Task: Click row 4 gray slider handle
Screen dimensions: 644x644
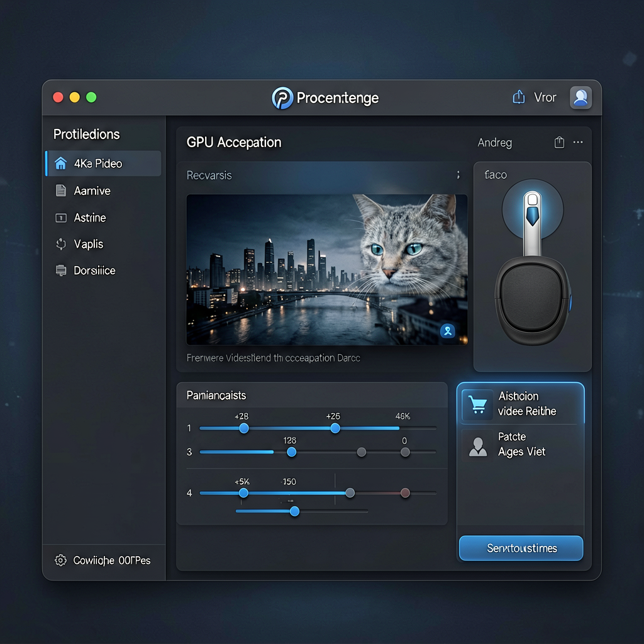Action: [x=350, y=493]
